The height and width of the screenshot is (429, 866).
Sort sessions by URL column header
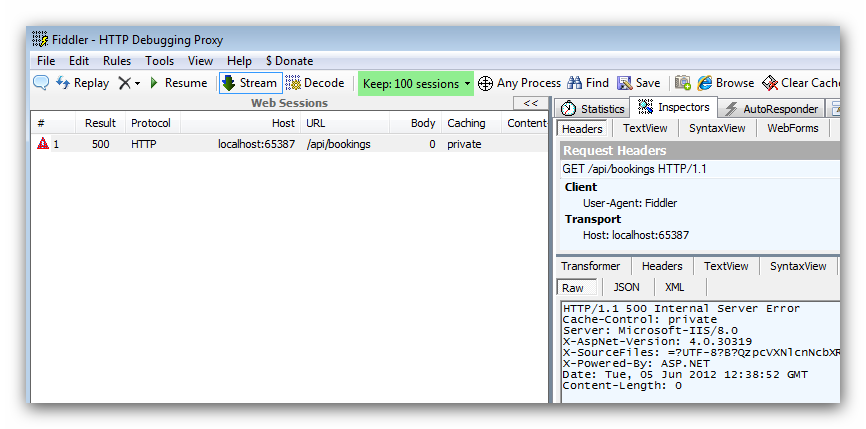pos(345,123)
